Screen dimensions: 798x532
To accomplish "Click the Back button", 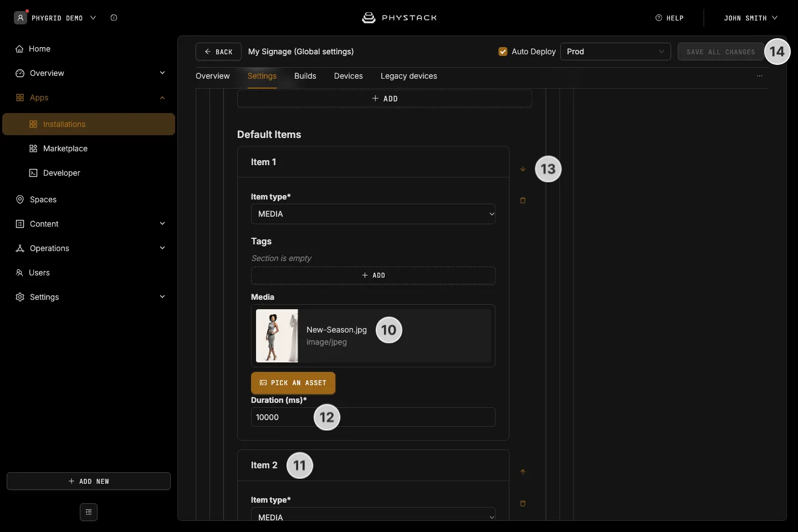I will point(218,52).
